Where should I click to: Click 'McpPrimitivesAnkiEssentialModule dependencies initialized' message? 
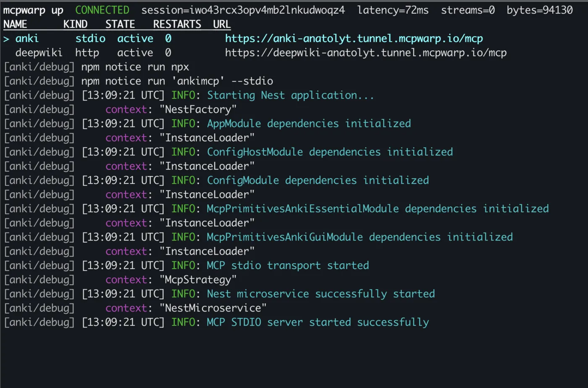pos(378,209)
